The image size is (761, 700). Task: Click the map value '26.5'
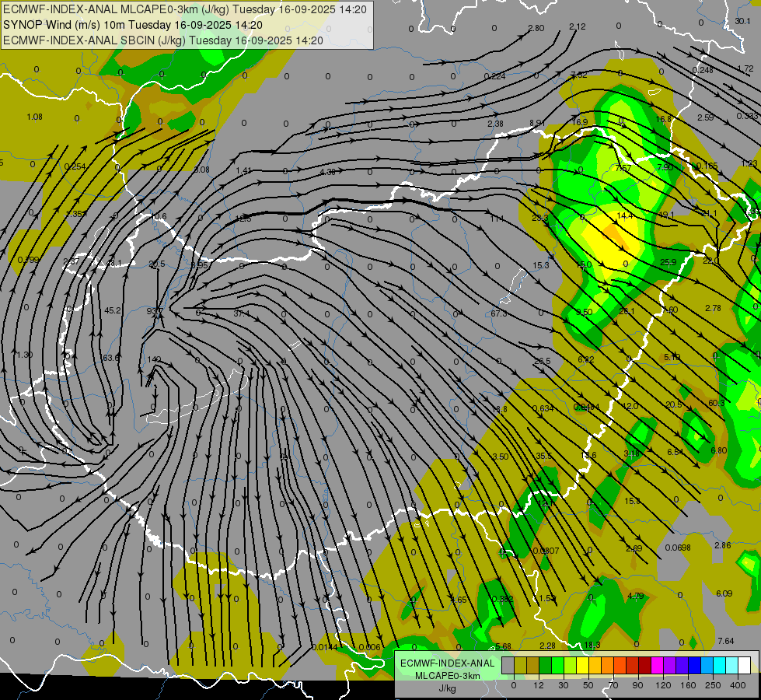542,362
